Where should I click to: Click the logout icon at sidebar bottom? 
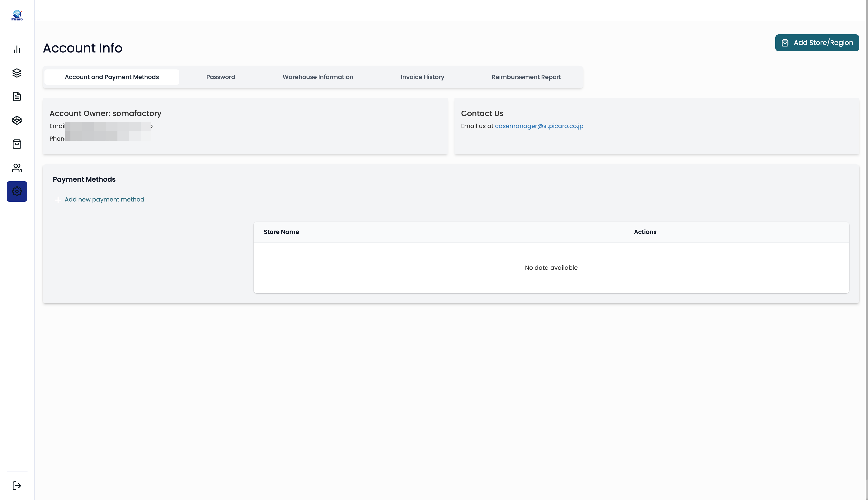17,485
